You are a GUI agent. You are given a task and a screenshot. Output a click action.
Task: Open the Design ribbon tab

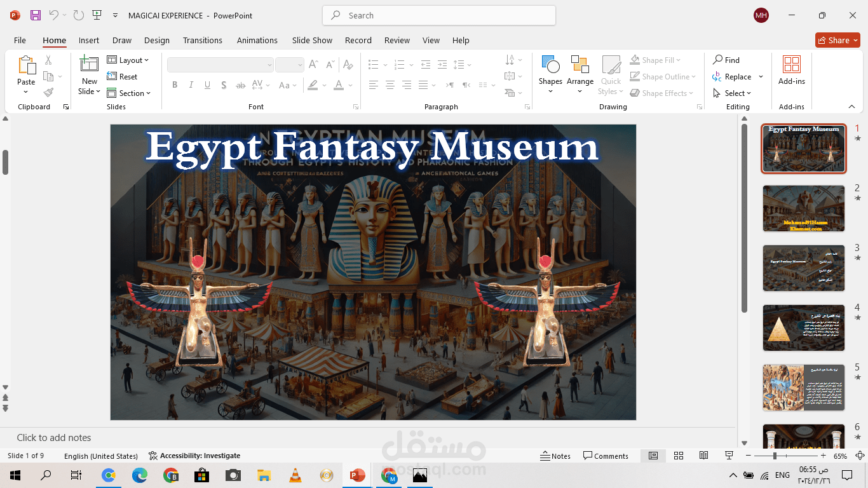(x=157, y=40)
